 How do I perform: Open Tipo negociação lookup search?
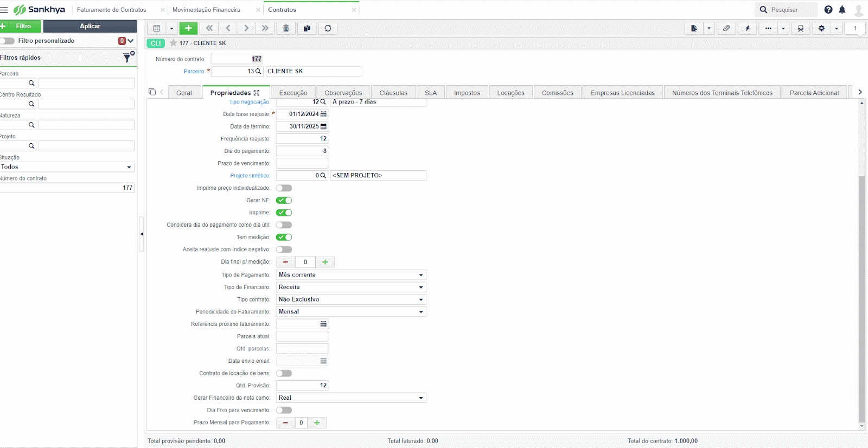(x=323, y=102)
